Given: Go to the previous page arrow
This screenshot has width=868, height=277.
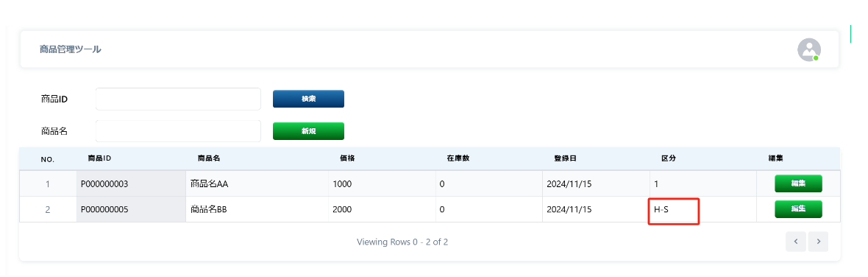Looking at the screenshot, I should tap(795, 242).
